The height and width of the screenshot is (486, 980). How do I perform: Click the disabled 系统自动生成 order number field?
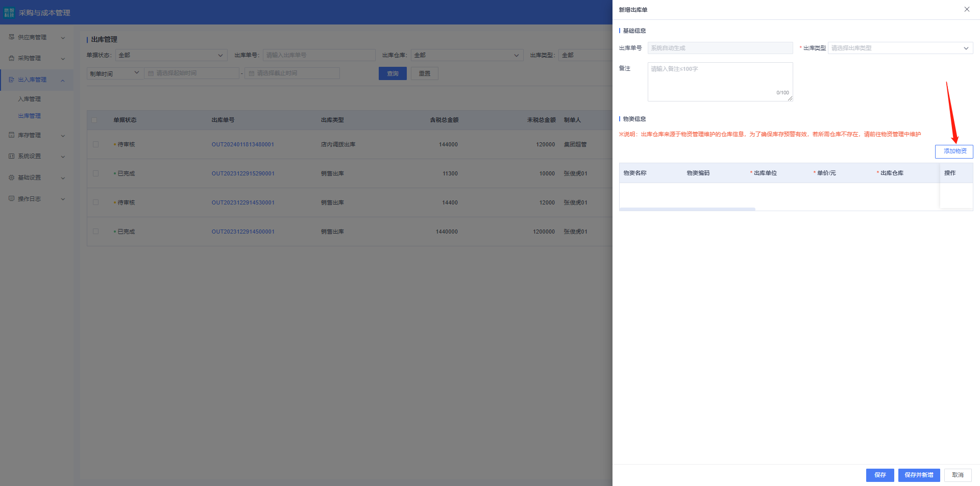720,48
